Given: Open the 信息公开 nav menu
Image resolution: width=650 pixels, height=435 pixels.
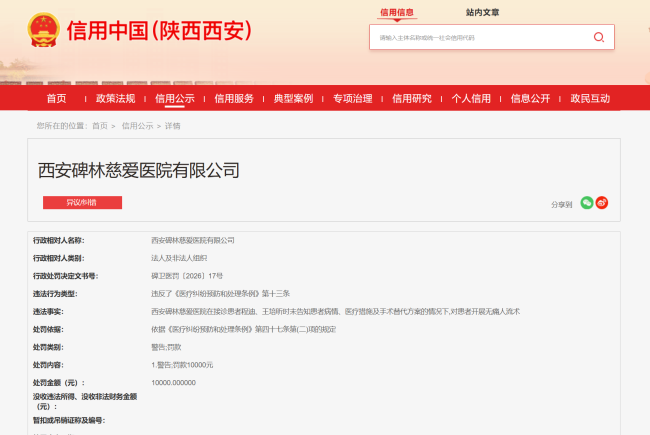Looking at the screenshot, I should (x=531, y=98).
